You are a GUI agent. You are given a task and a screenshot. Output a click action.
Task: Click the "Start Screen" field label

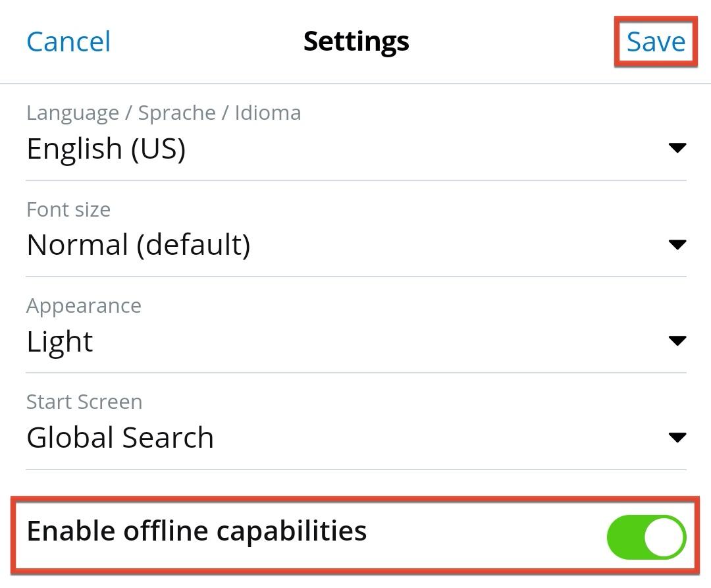coord(84,402)
